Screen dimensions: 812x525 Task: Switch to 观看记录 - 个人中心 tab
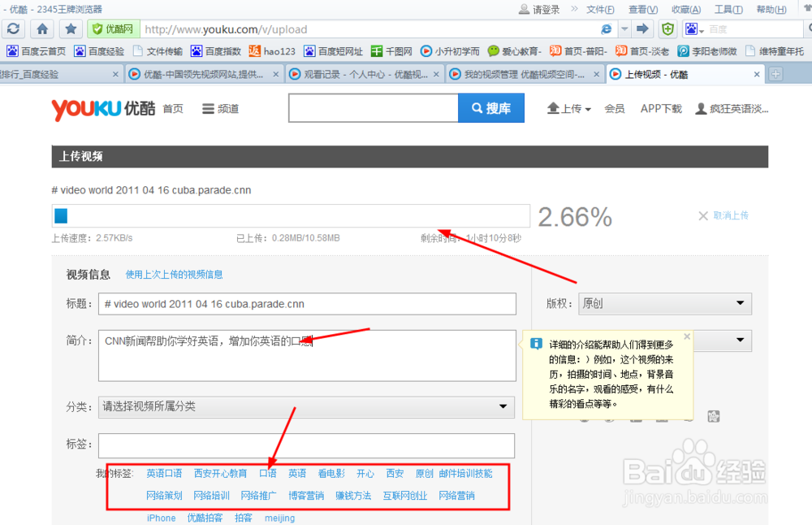coord(364,74)
